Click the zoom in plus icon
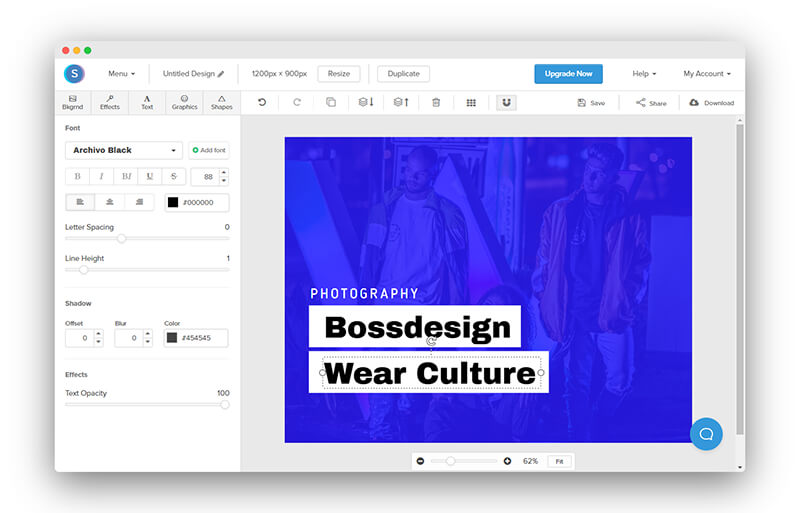 point(507,461)
